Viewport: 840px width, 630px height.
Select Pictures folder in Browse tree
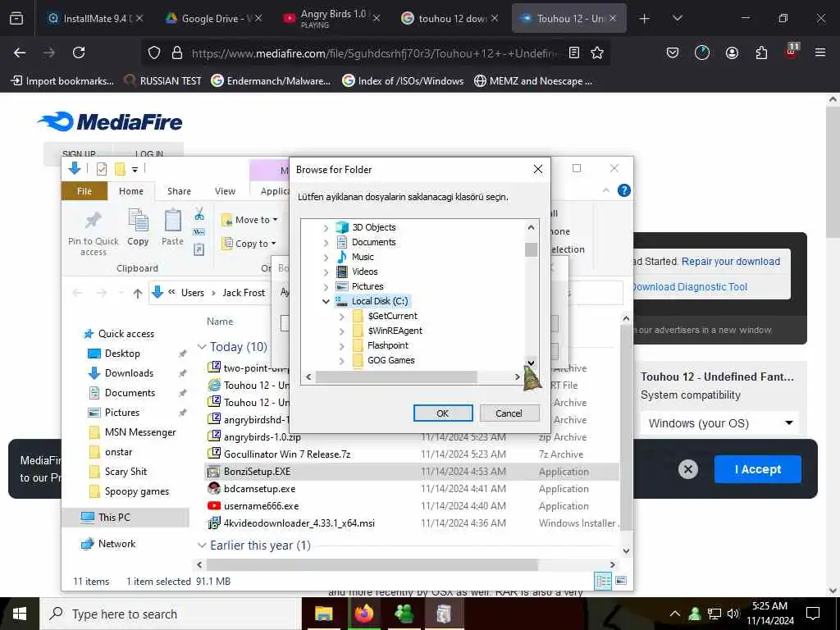(x=367, y=286)
